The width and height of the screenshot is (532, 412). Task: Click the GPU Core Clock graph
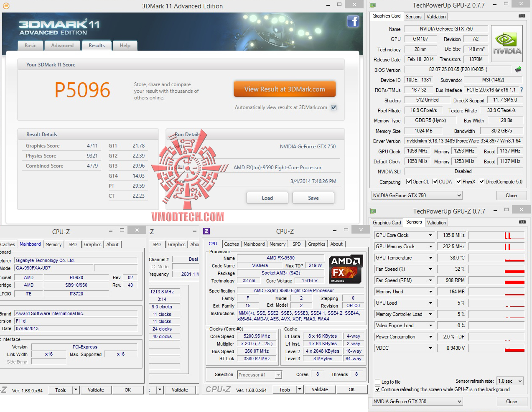point(496,235)
